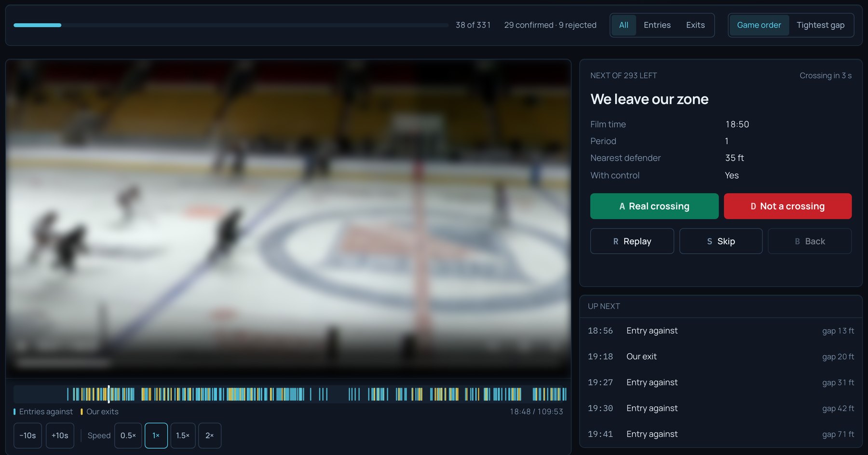Set playback speed to 2×
868x455 pixels.
210,436
